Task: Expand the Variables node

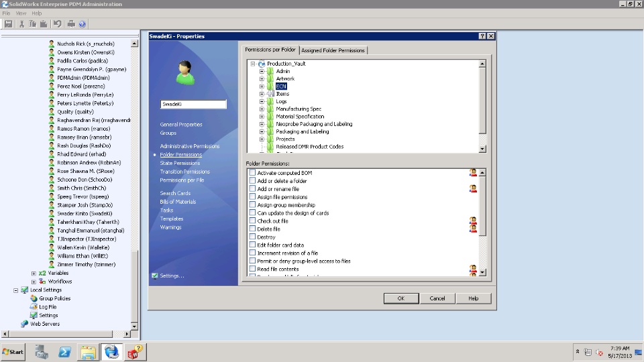Action: tap(34, 273)
